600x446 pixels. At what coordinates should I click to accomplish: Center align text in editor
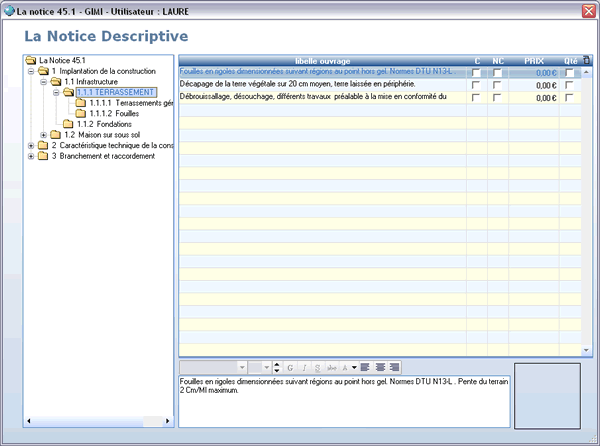[x=380, y=368]
